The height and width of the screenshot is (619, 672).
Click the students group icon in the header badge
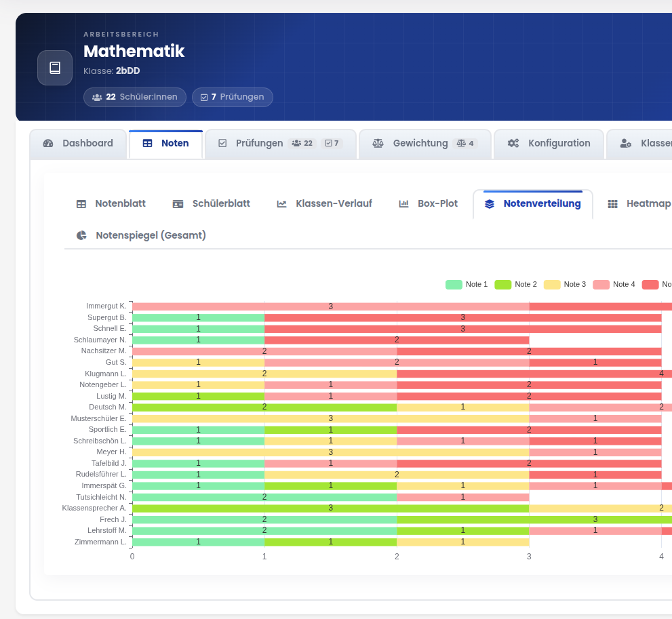[97, 97]
